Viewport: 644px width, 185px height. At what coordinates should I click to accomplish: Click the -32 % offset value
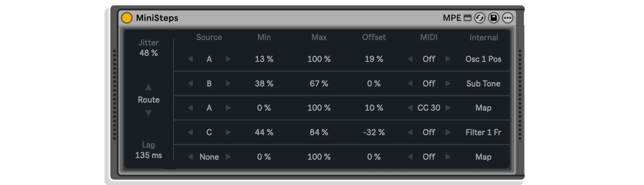click(374, 132)
